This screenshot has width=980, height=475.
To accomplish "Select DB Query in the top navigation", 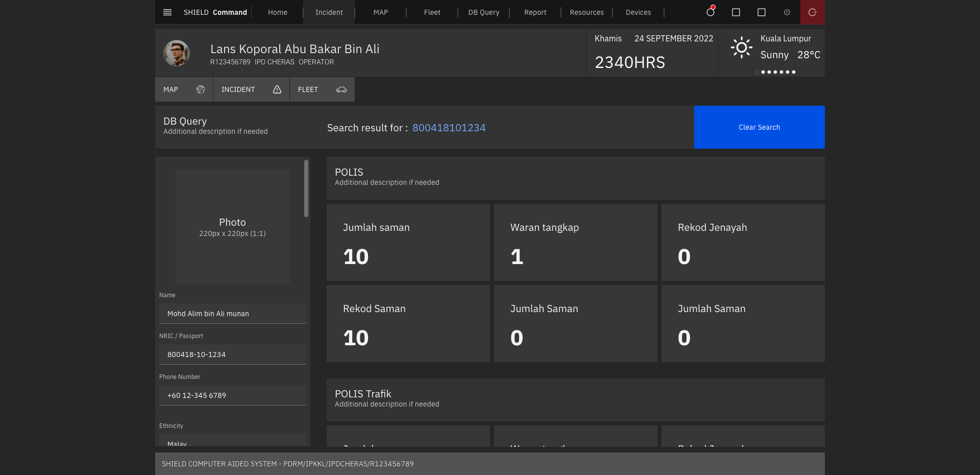I will click(x=484, y=12).
